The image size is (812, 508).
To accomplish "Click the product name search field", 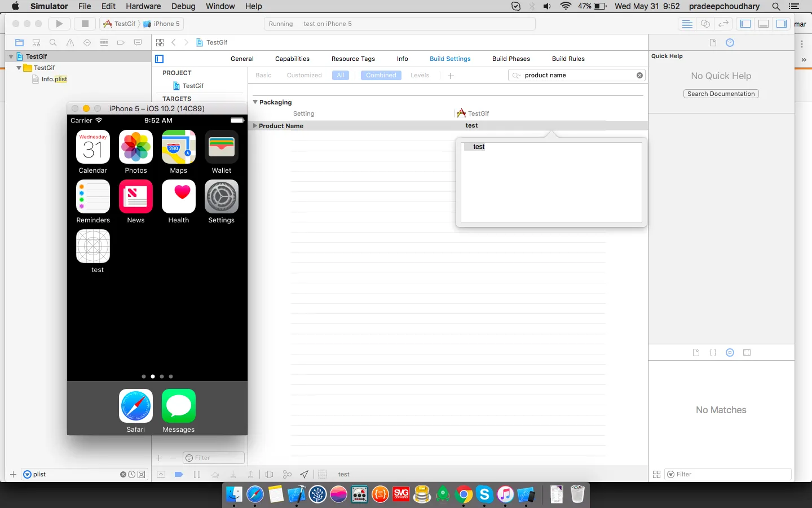I will 576,75.
